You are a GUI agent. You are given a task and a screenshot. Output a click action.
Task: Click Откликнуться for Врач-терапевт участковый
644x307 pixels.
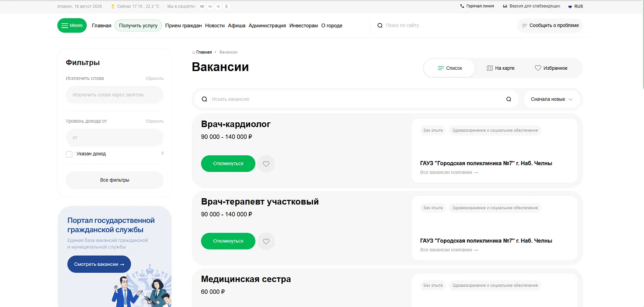click(x=228, y=241)
